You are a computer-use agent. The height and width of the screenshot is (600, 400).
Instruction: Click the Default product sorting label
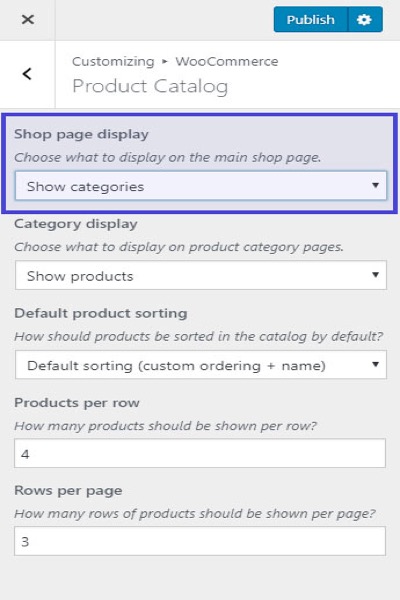pos(101,313)
